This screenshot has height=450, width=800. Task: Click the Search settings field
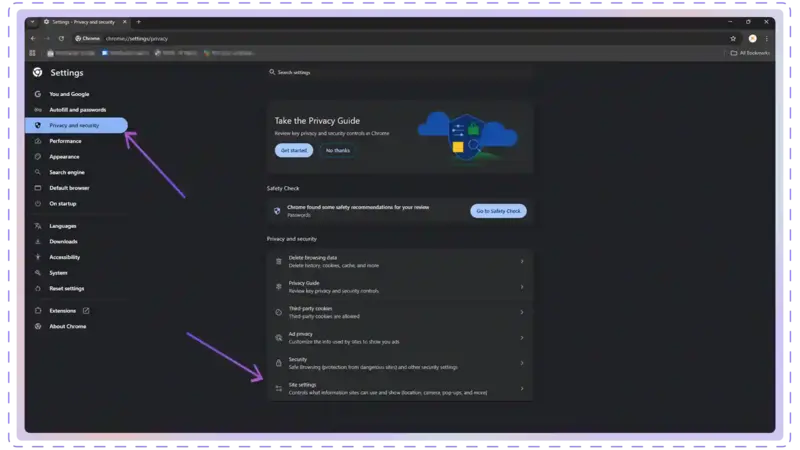pos(399,72)
